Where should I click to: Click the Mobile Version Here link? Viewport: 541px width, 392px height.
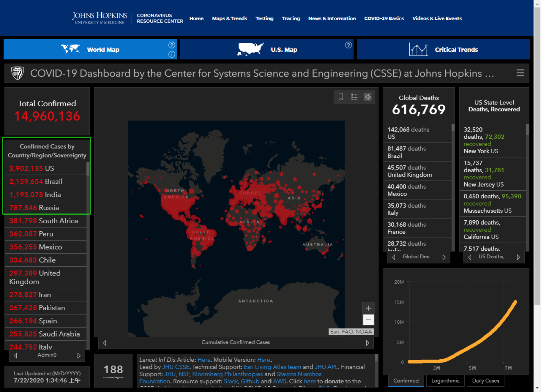[264, 360]
